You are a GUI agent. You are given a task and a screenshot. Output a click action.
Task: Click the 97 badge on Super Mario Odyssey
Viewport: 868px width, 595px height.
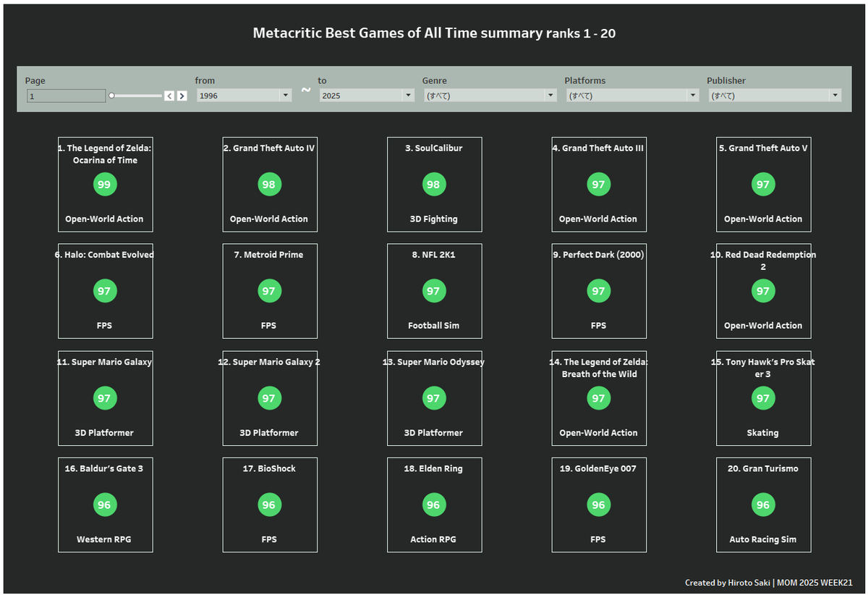[x=434, y=397]
